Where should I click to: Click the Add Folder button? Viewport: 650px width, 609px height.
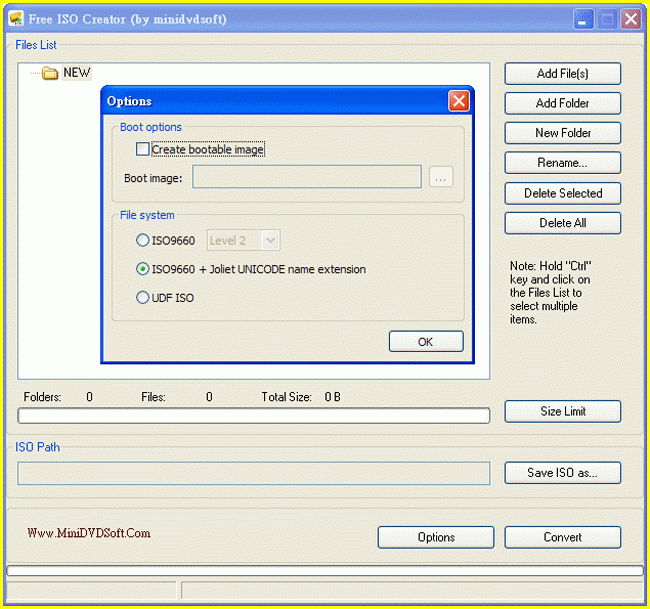tap(562, 104)
